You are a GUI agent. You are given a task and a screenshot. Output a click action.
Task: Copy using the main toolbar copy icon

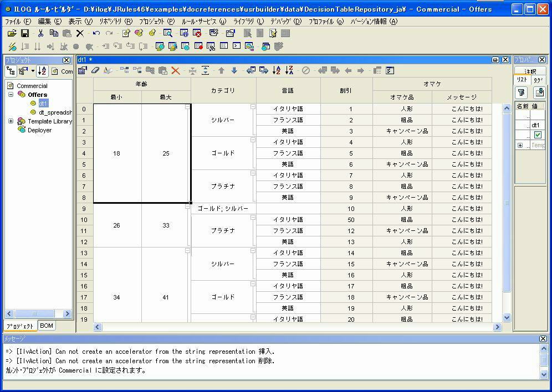tap(54, 33)
